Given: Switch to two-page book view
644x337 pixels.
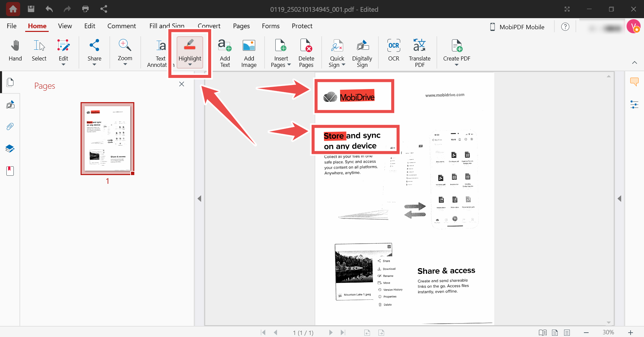Looking at the screenshot, I should 543,333.
